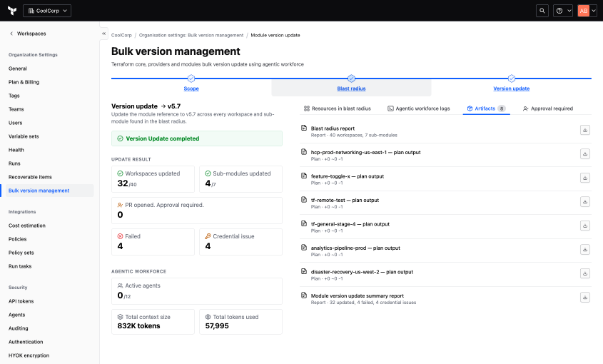Viewport: 603px width, 364px height.
Task: Open Auditing in sidebar
Action: (x=19, y=328)
